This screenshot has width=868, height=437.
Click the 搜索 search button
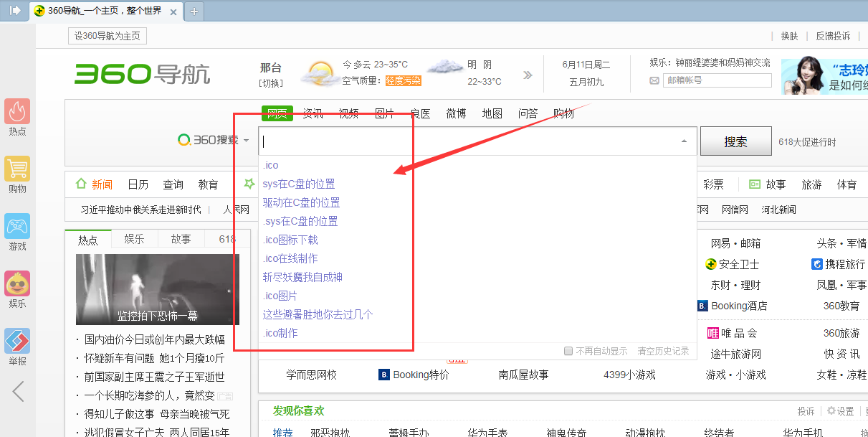[735, 141]
